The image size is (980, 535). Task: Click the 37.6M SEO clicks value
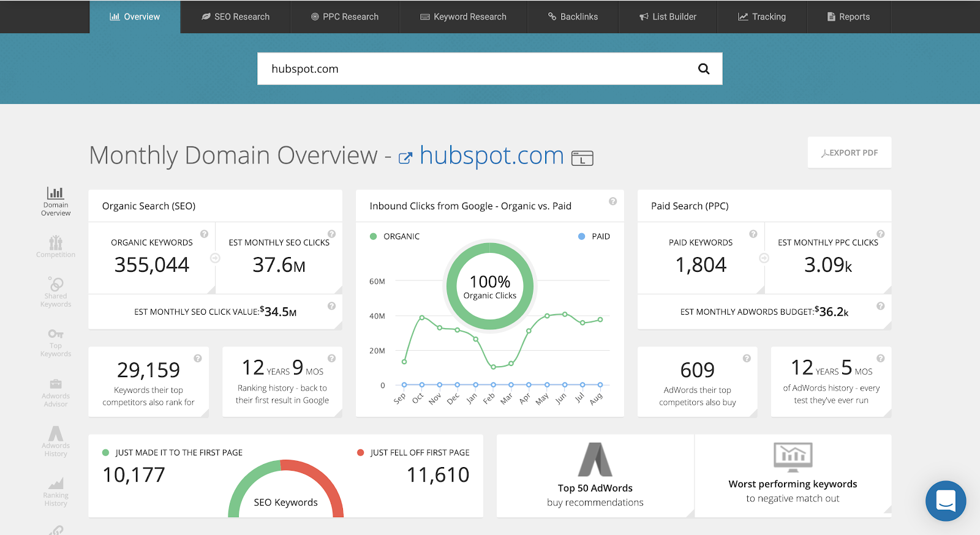(279, 265)
